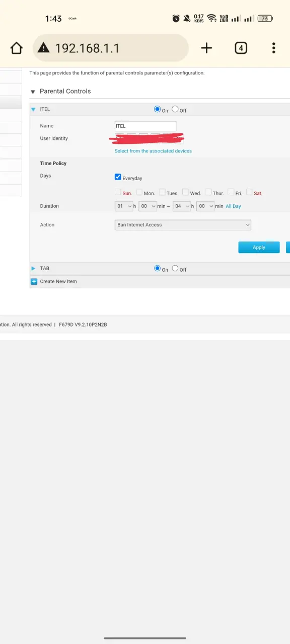
Task: Click the Create New Item plus icon
Action: click(34, 281)
